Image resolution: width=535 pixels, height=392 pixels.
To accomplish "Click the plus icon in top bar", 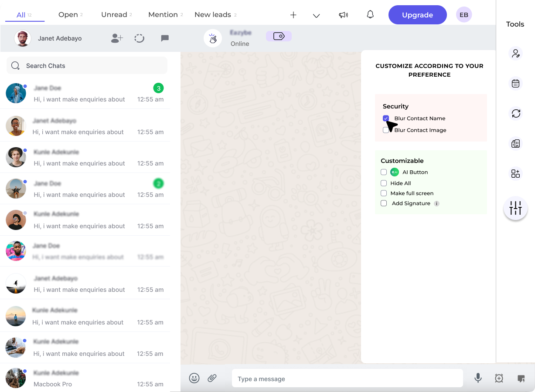I will pos(293,15).
